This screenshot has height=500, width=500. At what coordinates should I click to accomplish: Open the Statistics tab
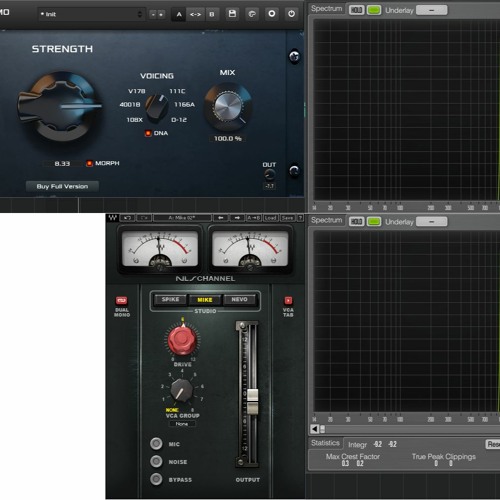[x=325, y=443]
